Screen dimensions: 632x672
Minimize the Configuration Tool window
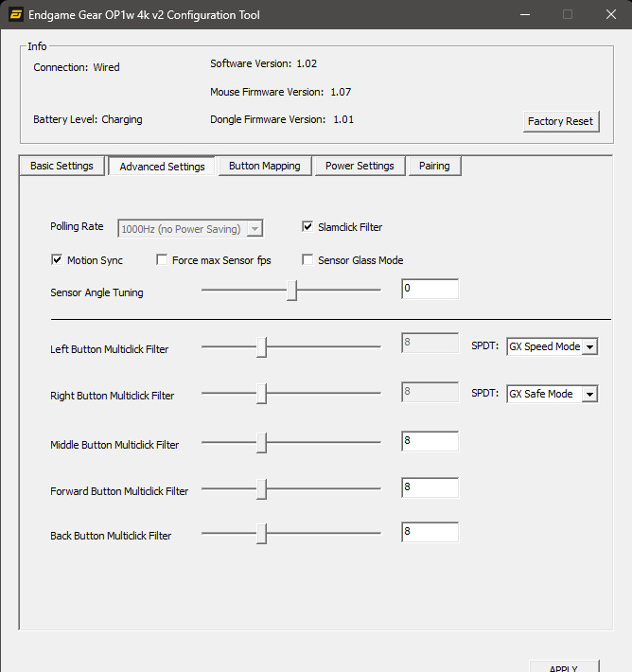point(525,15)
